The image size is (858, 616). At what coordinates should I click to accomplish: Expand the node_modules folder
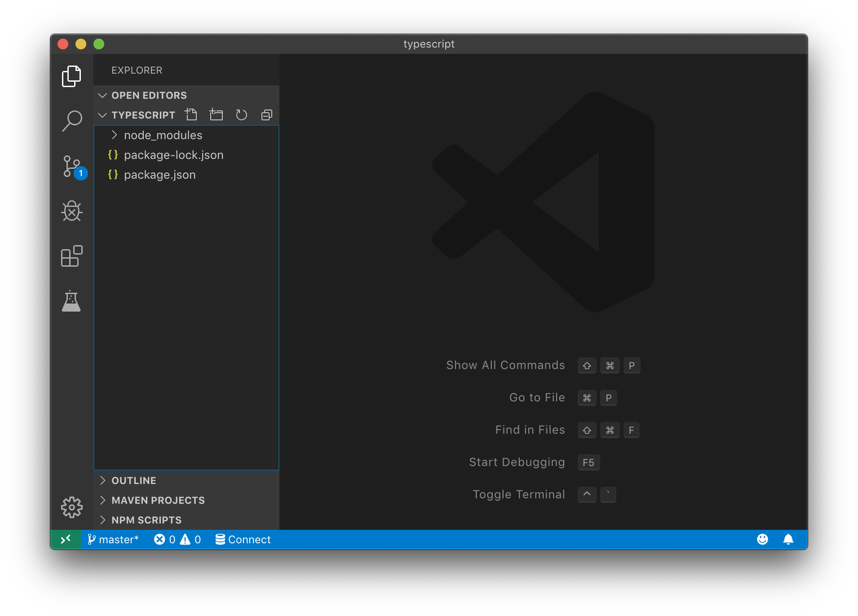click(x=163, y=135)
